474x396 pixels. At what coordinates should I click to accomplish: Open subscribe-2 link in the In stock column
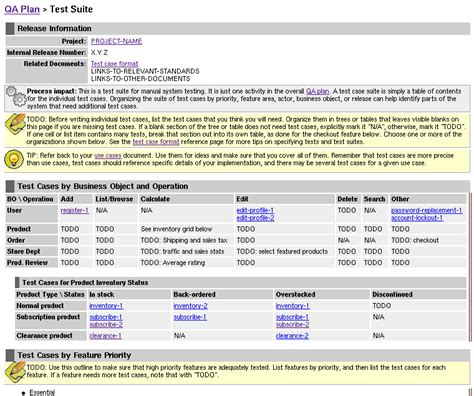click(x=106, y=324)
